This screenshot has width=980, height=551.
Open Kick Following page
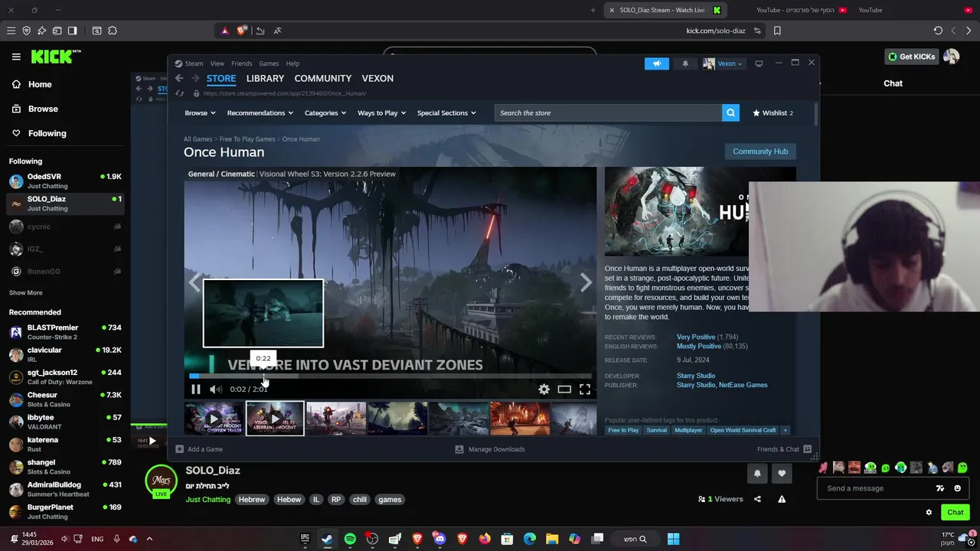click(39, 133)
